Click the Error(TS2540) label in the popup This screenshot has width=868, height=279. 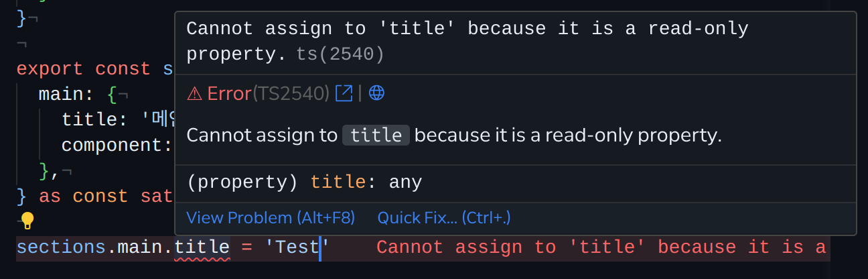tap(269, 93)
